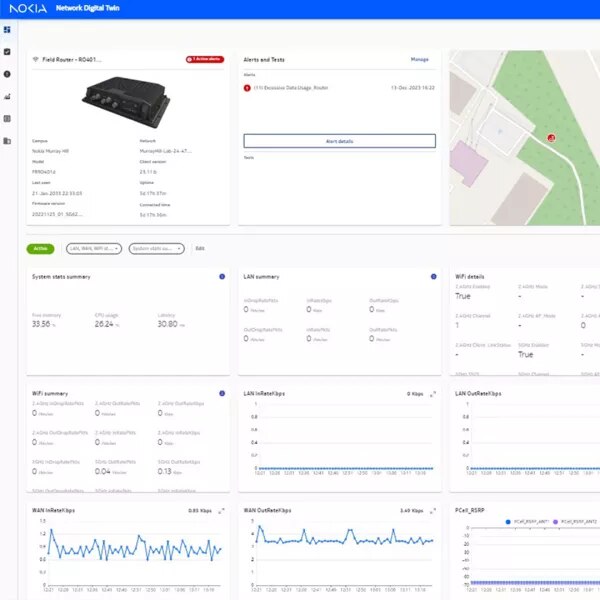
Task: Click Edit next to the filter dropdowns
Action: [x=200, y=248]
